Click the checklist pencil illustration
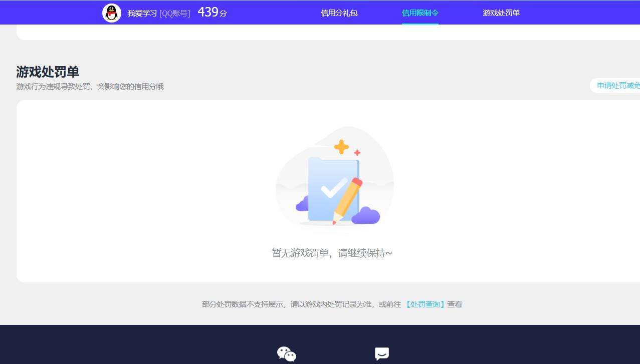The image size is (640, 364). tap(335, 180)
